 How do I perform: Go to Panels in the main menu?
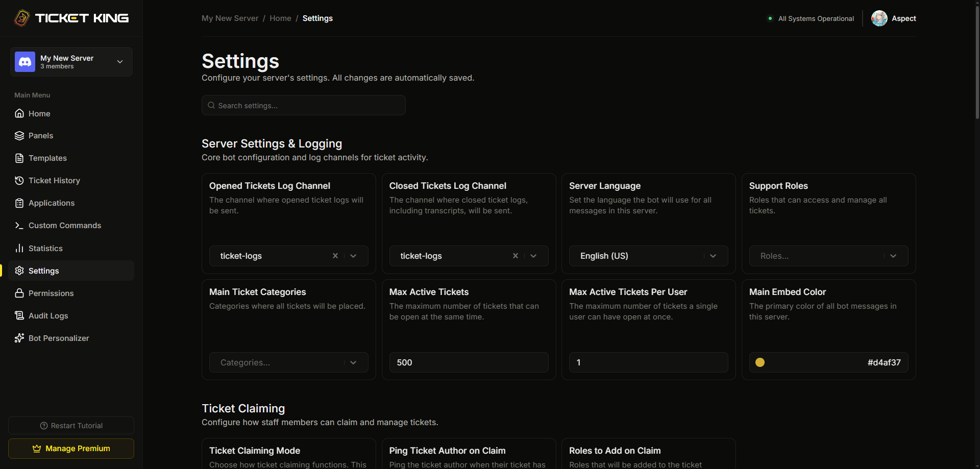[71, 136]
